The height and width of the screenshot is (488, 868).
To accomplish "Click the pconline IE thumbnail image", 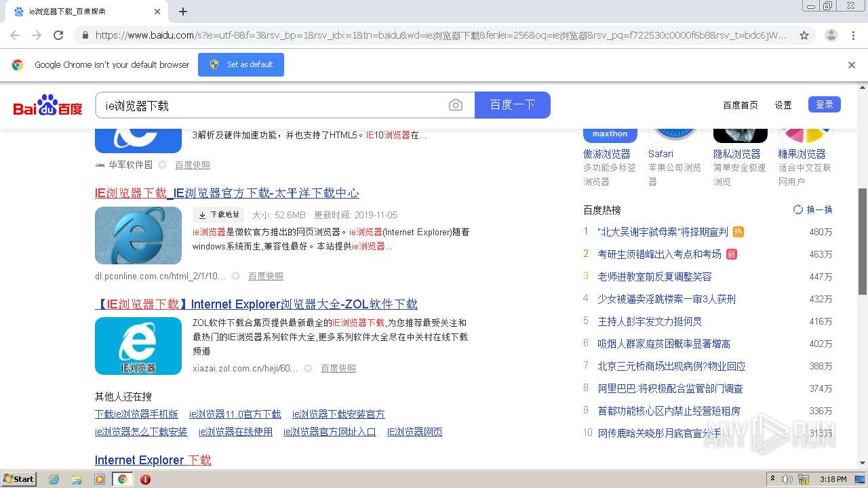I will point(138,235).
